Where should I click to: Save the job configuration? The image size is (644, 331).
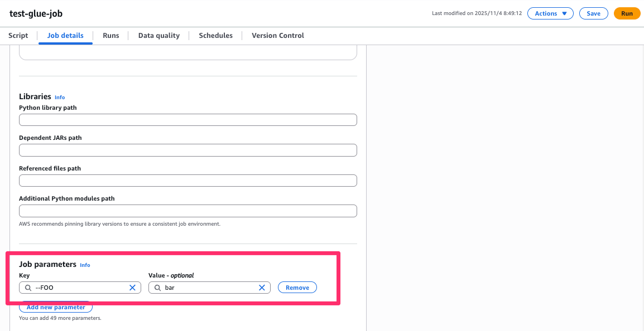(593, 13)
